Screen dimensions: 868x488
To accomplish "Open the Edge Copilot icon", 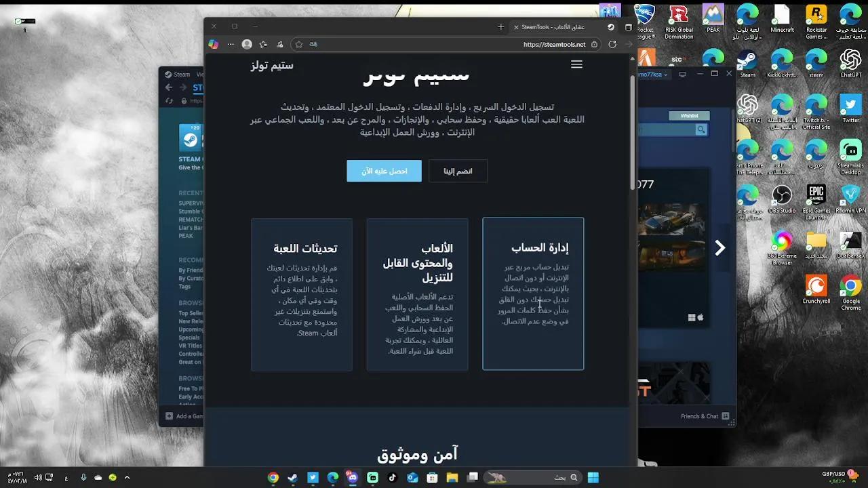I will 214,44.
